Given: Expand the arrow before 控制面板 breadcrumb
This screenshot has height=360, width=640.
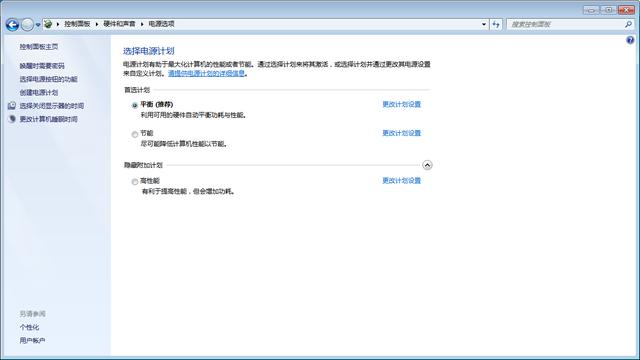Looking at the screenshot, I should pyautogui.click(x=58, y=24).
